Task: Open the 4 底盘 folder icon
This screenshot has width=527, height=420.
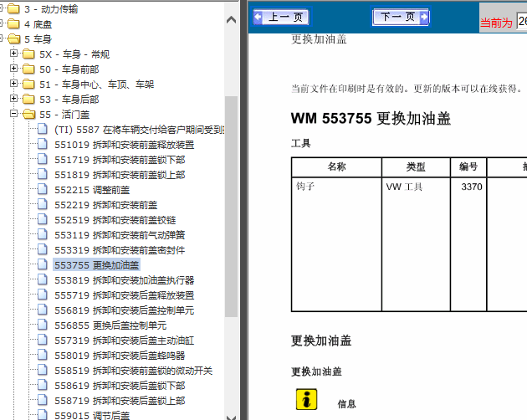Action: [x=13, y=23]
